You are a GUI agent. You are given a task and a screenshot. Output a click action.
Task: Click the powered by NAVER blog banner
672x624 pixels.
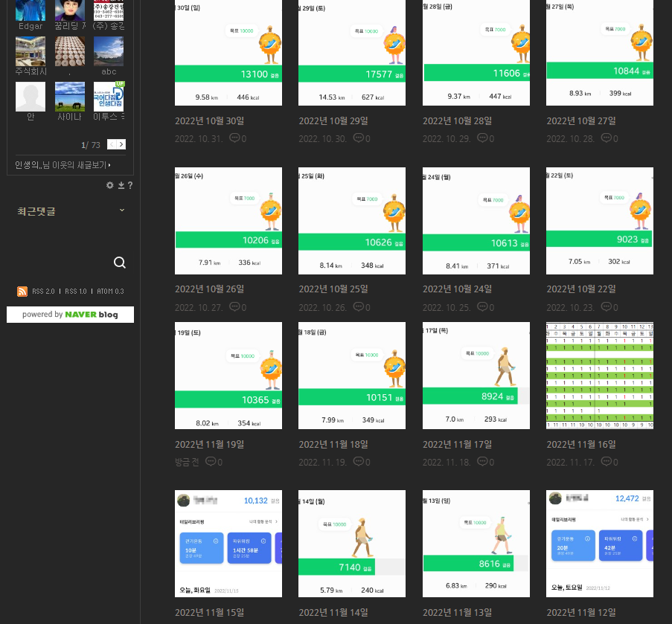(70, 315)
